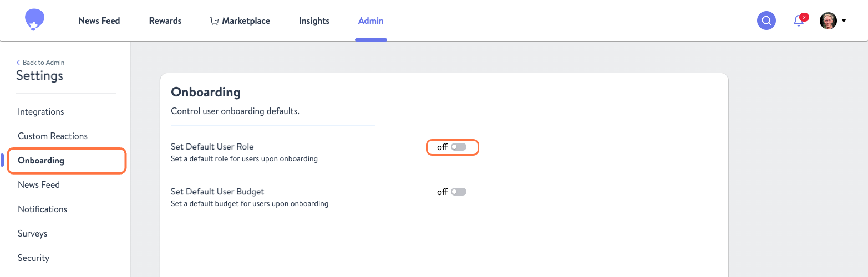Switch to the Insights tab

pyautogui.click(x=314, y=21)
